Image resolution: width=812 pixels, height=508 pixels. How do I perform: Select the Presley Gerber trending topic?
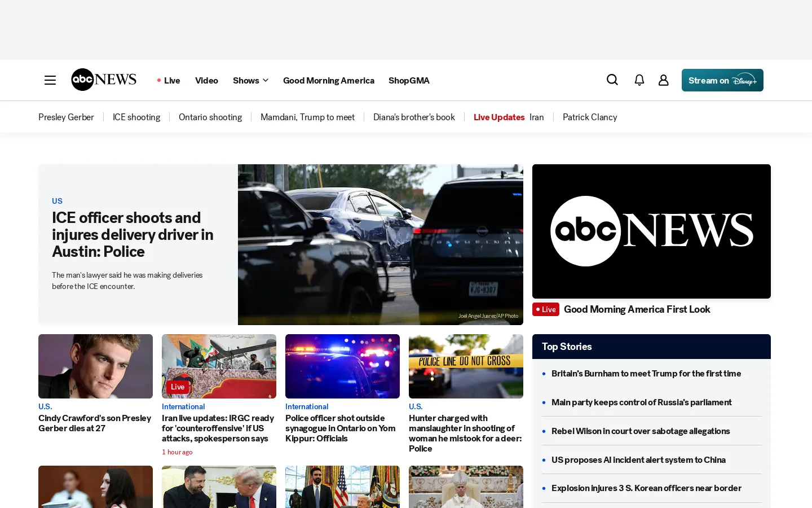coord(66,117)
